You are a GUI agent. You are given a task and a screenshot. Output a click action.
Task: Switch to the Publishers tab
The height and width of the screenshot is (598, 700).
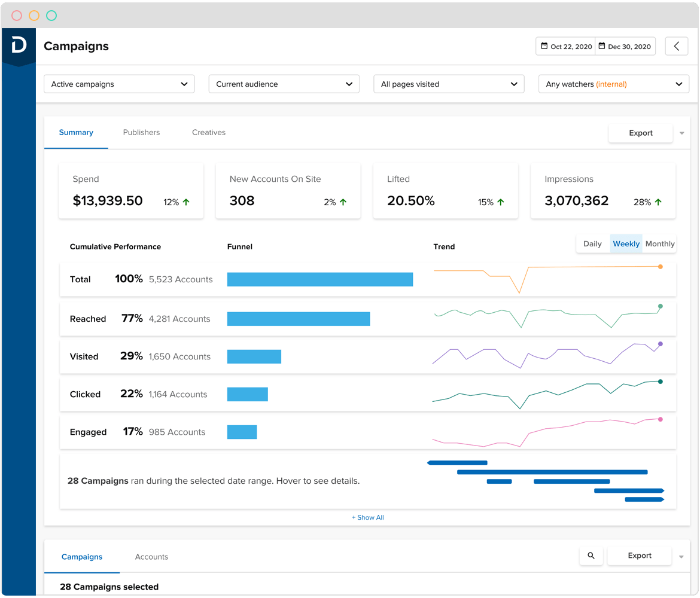pos(141,132)
